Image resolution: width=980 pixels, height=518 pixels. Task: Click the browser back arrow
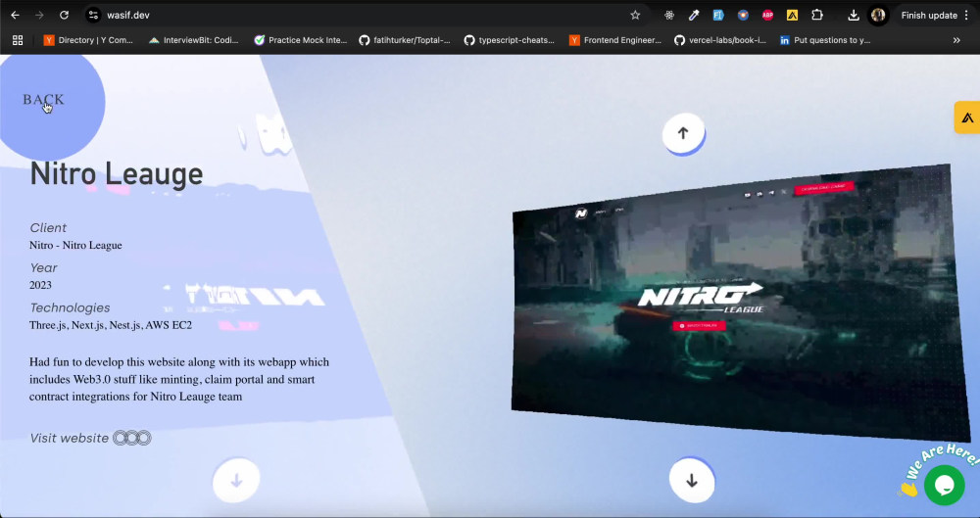click(15, 15)
